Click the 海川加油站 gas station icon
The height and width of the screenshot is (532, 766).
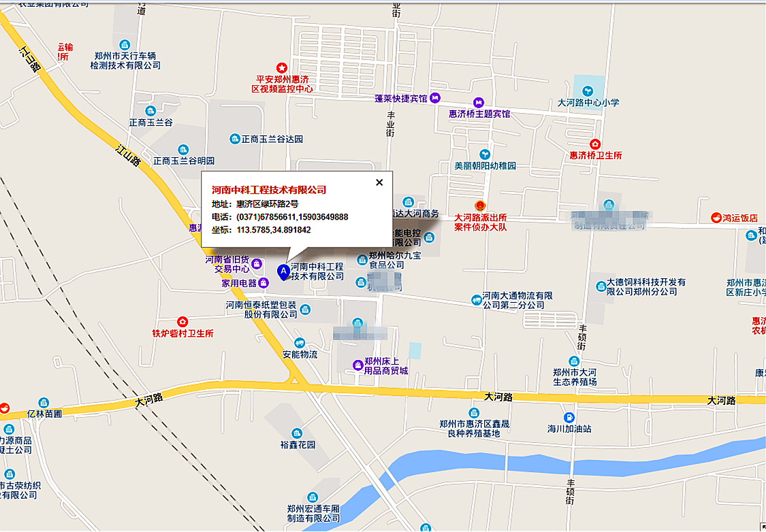click(569, 418)
